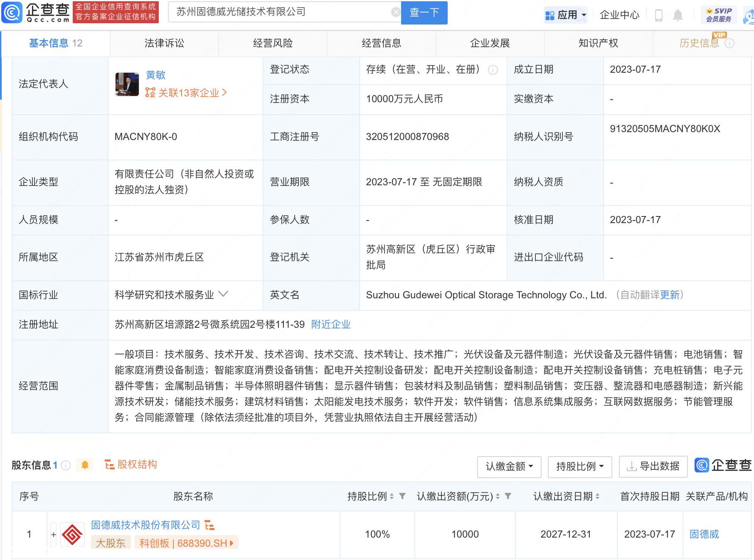This screenshot has height=560, width=754.
Task: Open 科创板 | 688390.SH stock tag
Action: coord(186,543)
